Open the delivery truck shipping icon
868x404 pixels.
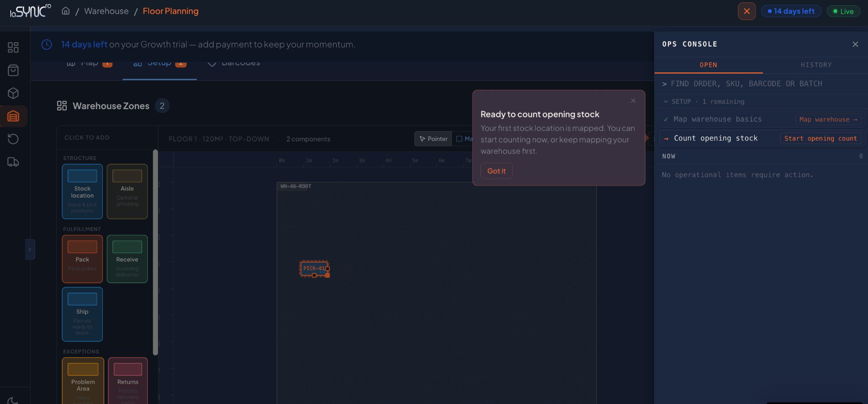pyautogui.click(x=13, y=162)
